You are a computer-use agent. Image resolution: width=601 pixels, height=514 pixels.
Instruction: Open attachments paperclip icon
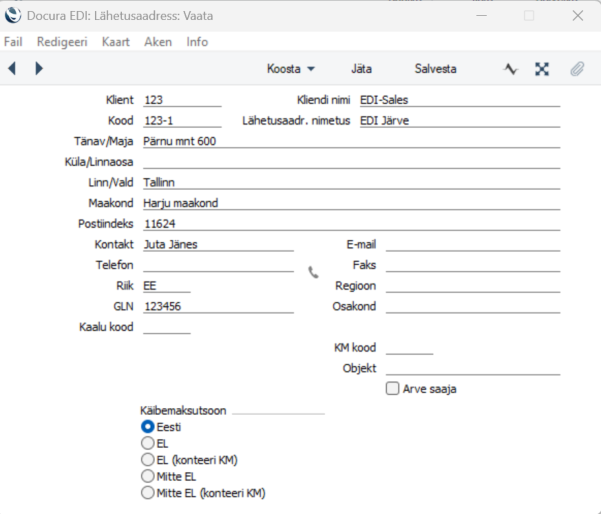tap(577, 69)
